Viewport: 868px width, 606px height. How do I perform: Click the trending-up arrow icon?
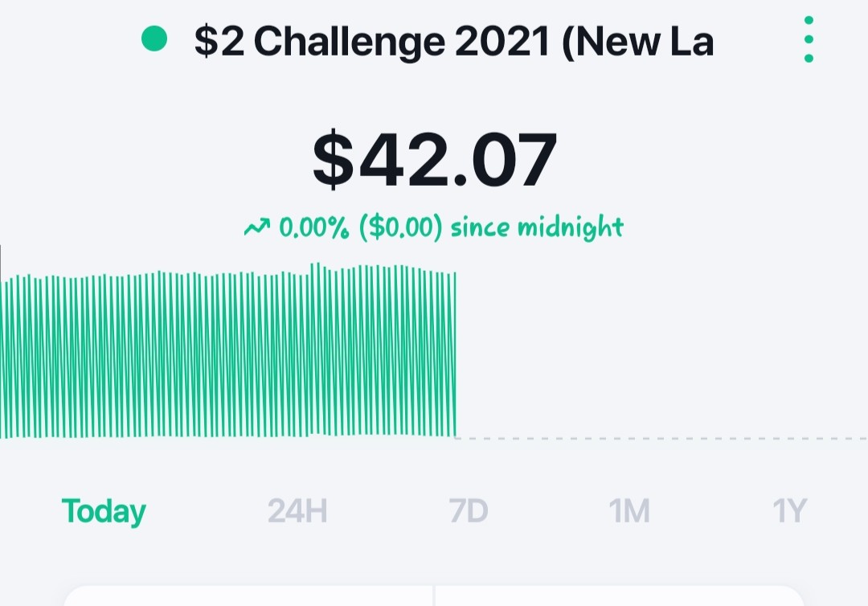click(x=257, y=227)
